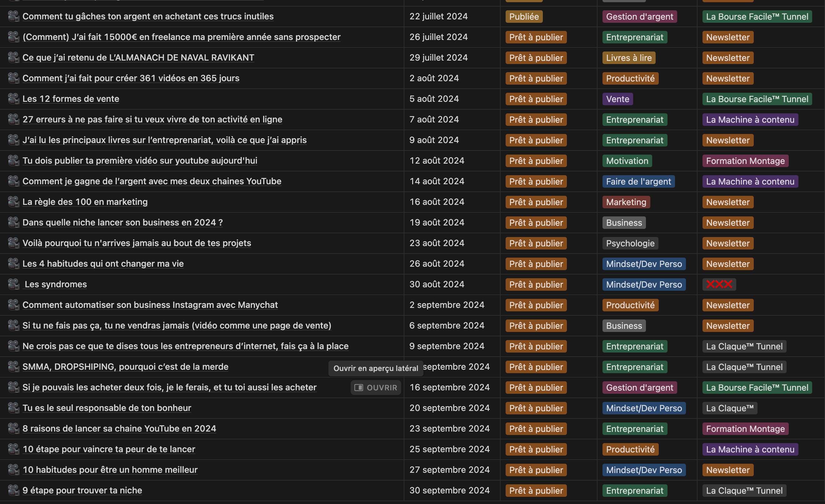This screenshot has width=825, height=504.
Task: Edit the 'Livres à lire' category tag
Action: 629,58
